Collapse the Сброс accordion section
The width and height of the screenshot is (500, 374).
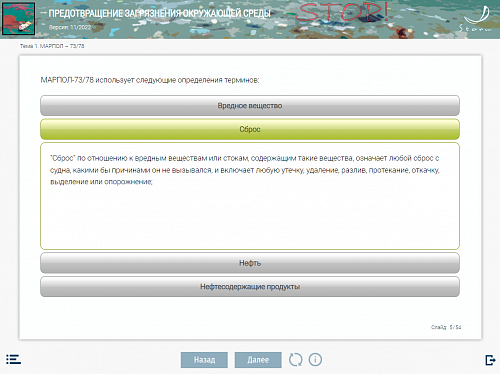[250, 129]
